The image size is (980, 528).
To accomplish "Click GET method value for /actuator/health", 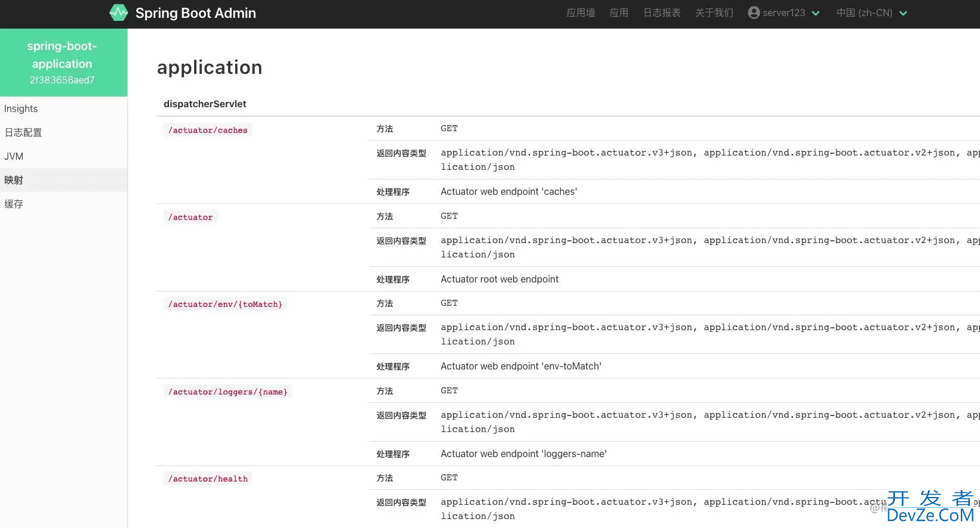I will [449, 477].
